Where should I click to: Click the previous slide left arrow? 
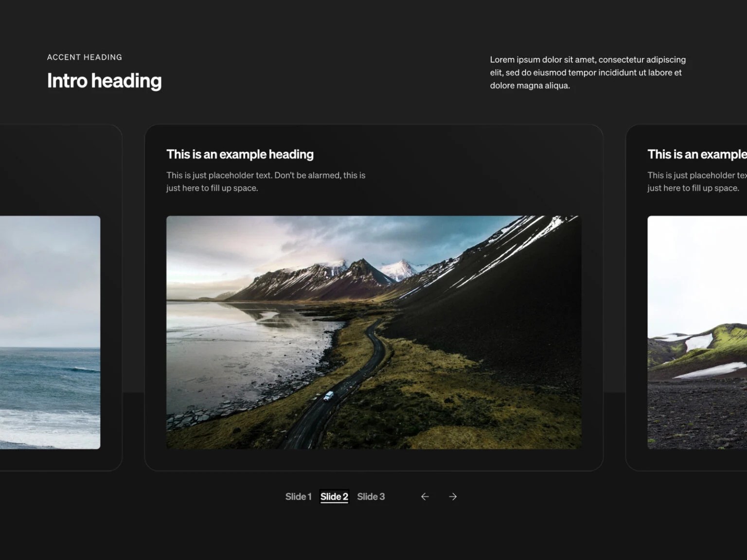point(425,496)
